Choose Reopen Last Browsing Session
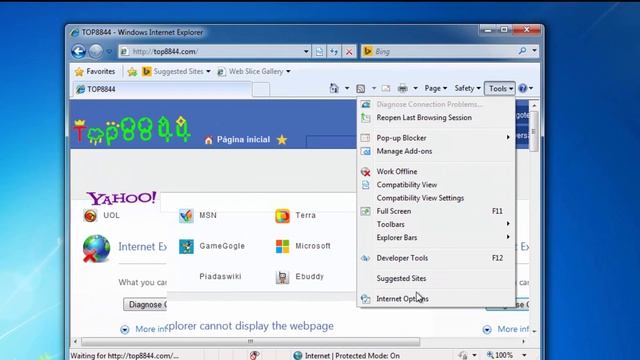The height and width of the screenshot is (360, 640). pos(436,118)
